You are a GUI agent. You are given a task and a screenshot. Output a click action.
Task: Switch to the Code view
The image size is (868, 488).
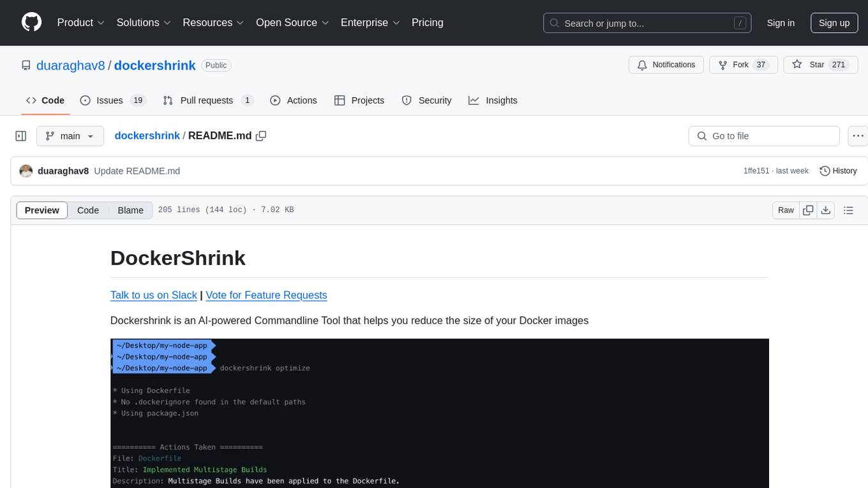[x=88, y=210]
